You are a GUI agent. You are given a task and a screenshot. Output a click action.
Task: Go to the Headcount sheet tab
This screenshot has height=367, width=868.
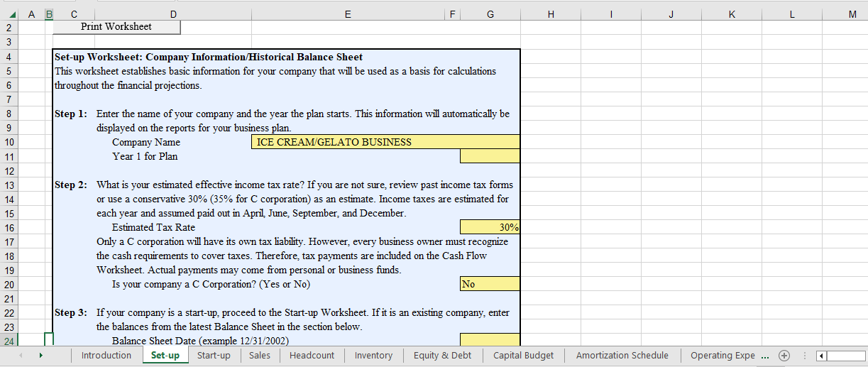point(312,356)
